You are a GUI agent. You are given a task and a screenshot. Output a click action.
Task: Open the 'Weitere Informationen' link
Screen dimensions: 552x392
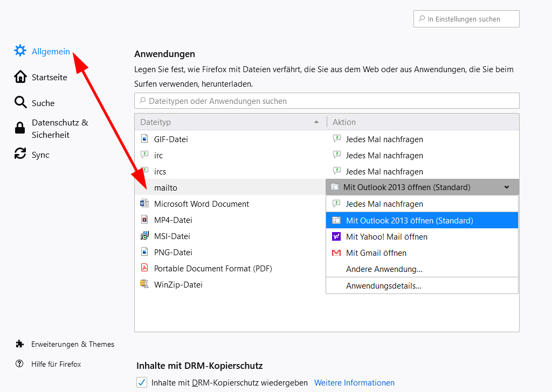[354, 383]
